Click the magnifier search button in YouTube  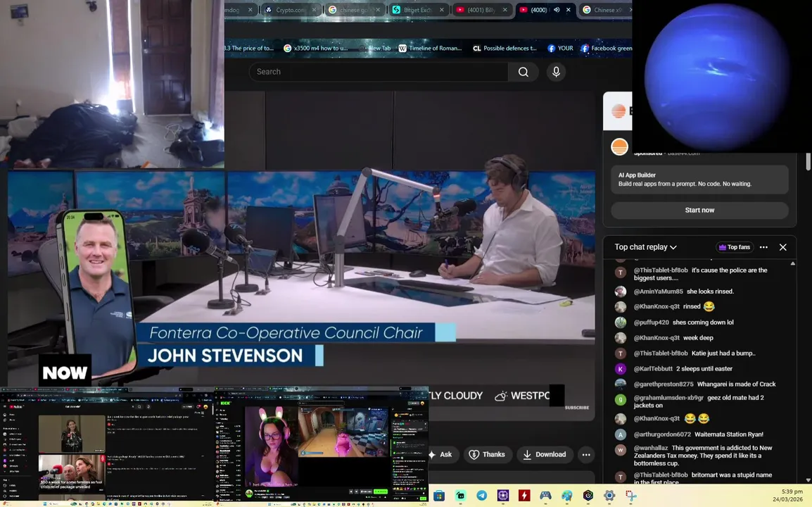[x=523, y=72]
